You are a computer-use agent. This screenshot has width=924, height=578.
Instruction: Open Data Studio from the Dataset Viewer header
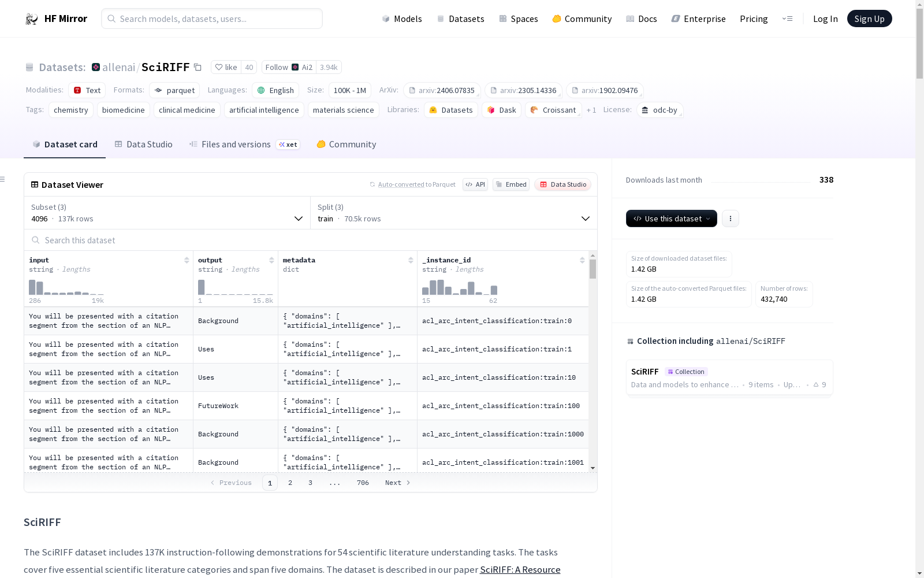[563, 184]
